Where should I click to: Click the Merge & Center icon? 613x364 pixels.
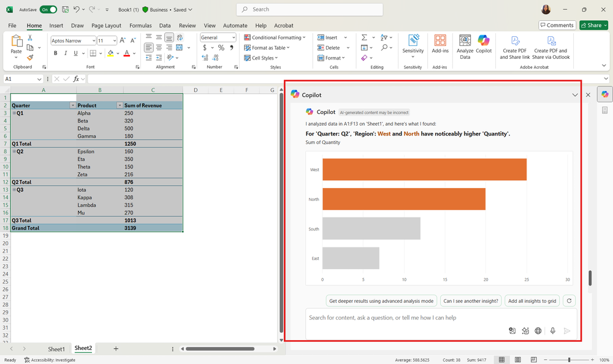(179, 48)
